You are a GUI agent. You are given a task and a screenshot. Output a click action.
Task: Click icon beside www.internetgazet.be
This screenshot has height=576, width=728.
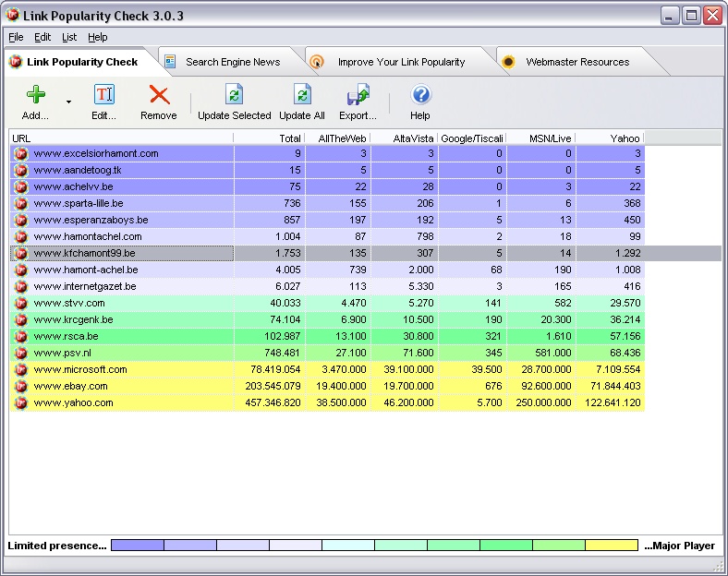[21, 286]
